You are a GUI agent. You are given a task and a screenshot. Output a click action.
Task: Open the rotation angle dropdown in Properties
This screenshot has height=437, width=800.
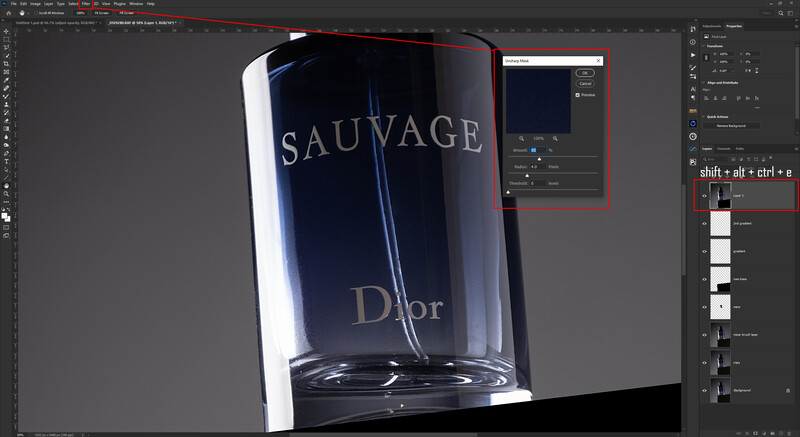pyautogui.click(x=733, y=71)
